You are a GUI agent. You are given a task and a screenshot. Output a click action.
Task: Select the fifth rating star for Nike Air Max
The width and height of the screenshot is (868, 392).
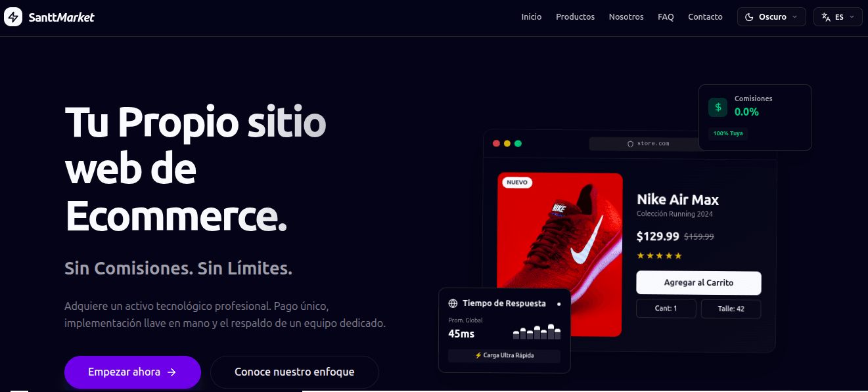coord(679,255)
